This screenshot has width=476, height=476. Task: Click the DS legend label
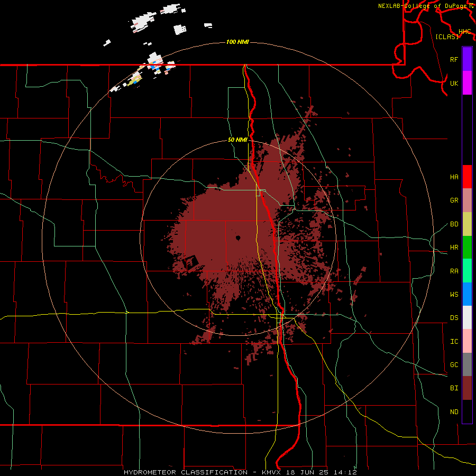point(454,318)
